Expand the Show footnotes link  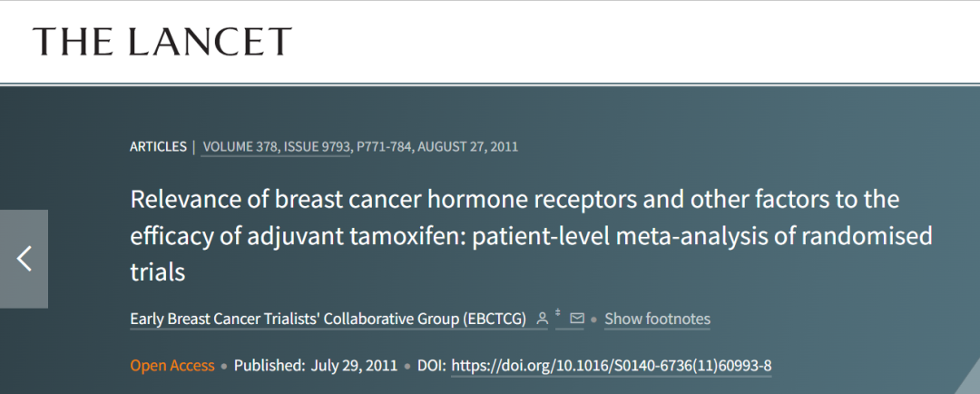click(x=657, y=319)
